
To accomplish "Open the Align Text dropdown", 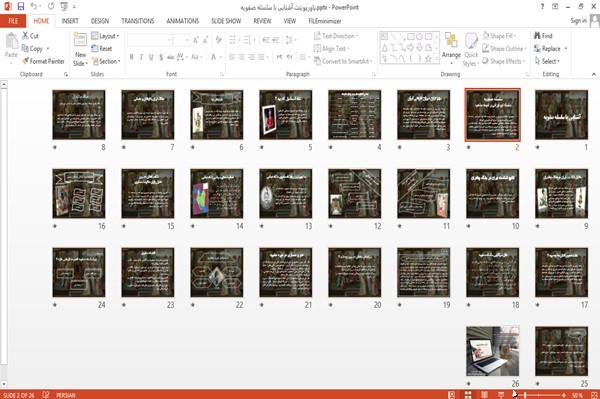I will coord(331,48).
